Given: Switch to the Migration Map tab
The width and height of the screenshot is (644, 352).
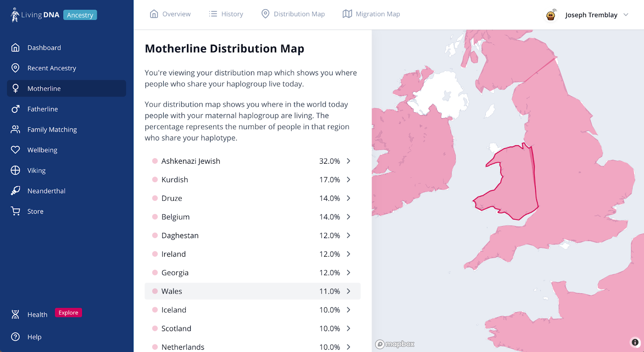Looking at the screenshot, I should (x=371, y=14).
